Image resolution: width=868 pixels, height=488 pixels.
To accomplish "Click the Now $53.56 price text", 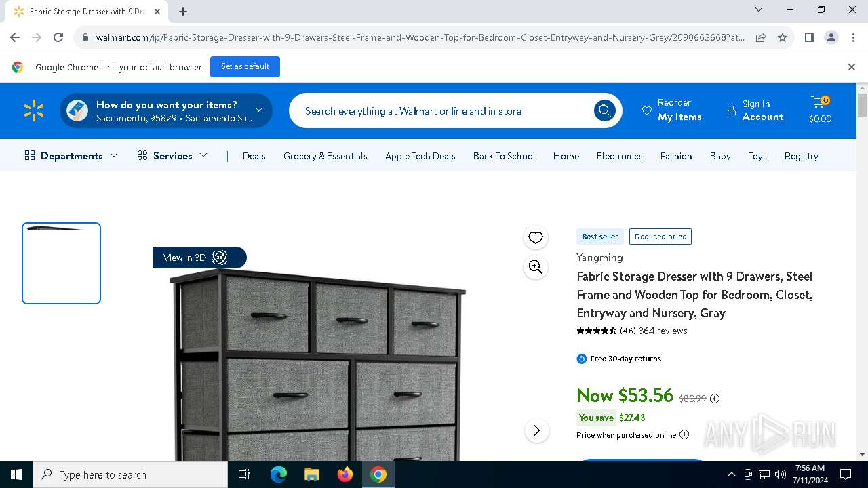I will coord(625,395).
